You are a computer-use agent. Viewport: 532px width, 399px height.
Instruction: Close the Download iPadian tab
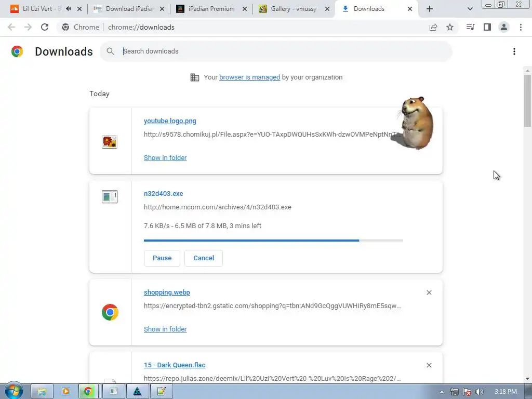coord(162,9)
